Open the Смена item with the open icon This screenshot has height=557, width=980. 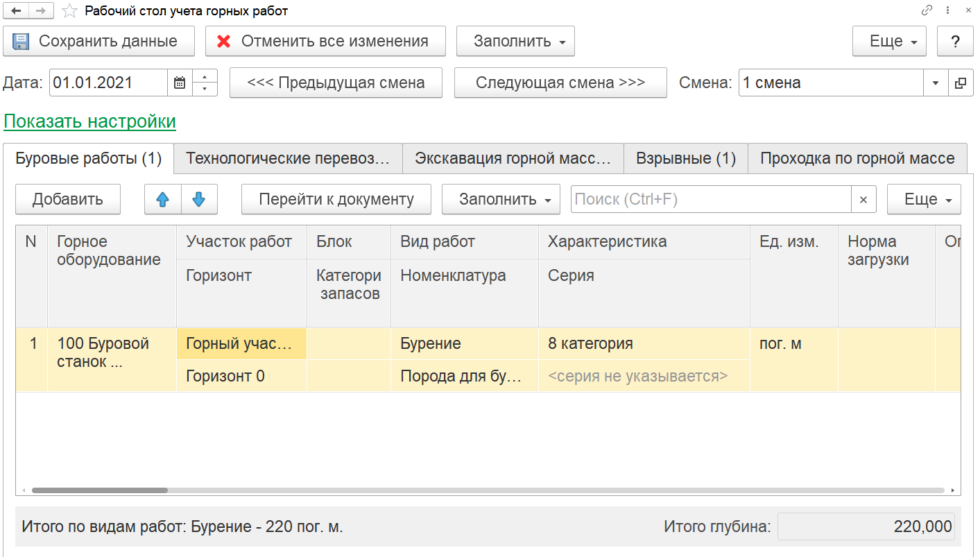(961, 83)
